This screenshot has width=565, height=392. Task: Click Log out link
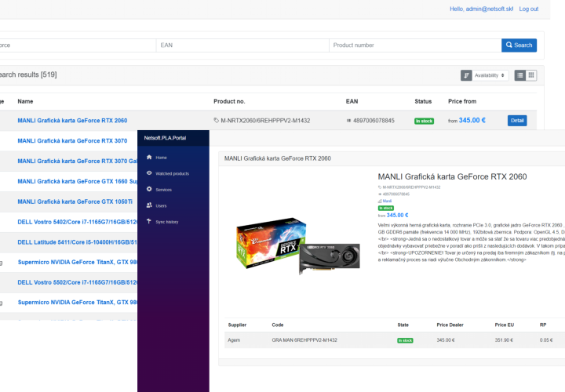click(x=529, y=9)
